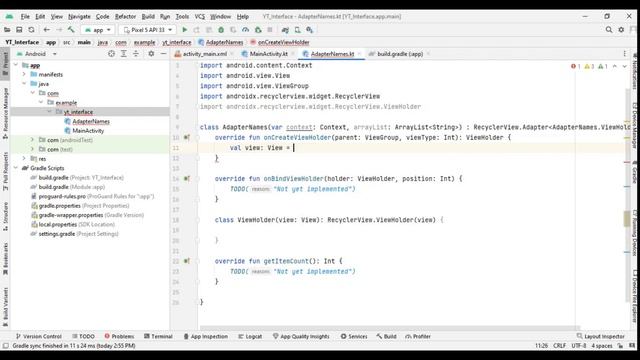Viewport: 640px width, 360px height.
Task: Open the Layout Inspector panel
Action: [x=600, y=336]
